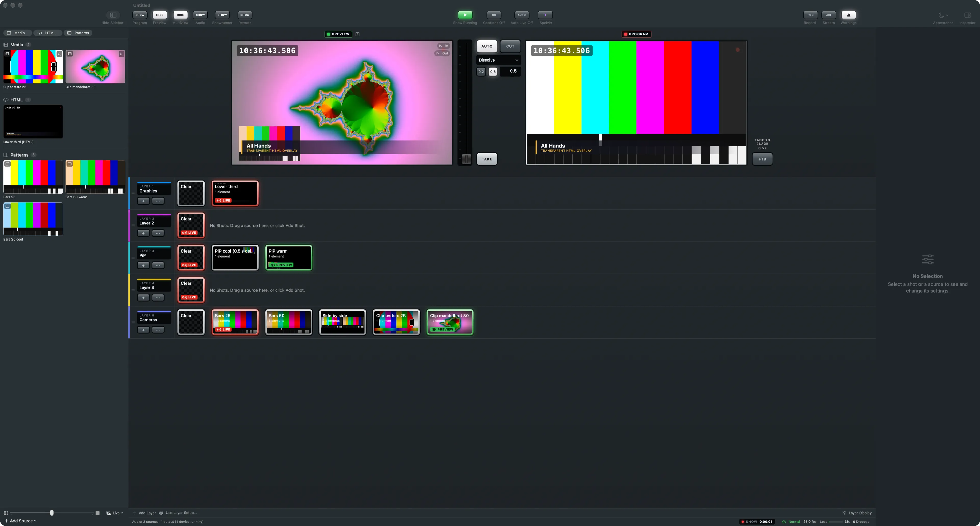Open the more options ellipsis on PiP layer
The image size is (980, 526).
click(158, 266)
